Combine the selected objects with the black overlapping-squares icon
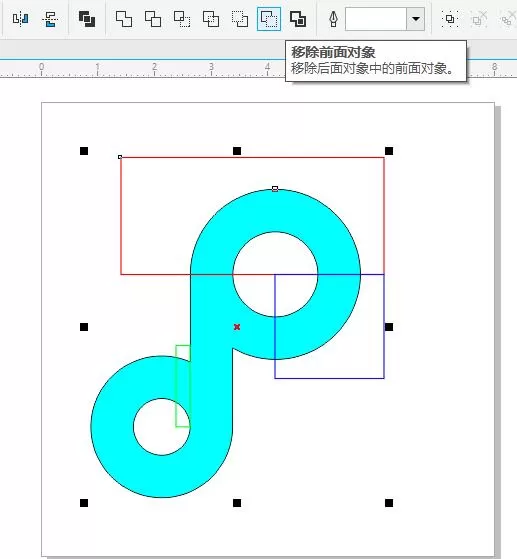 (87, 19)
